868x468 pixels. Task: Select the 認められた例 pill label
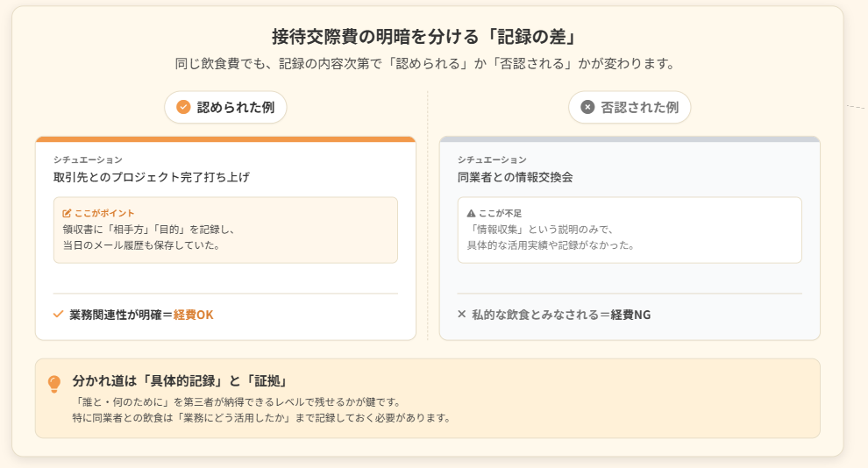[235, 107]
